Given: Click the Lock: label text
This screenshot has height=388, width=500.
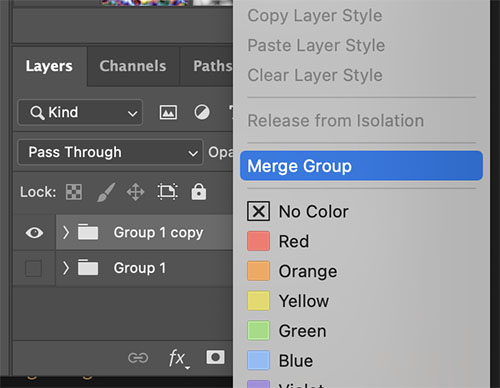Looking at the screenshot, I should 38,192.
